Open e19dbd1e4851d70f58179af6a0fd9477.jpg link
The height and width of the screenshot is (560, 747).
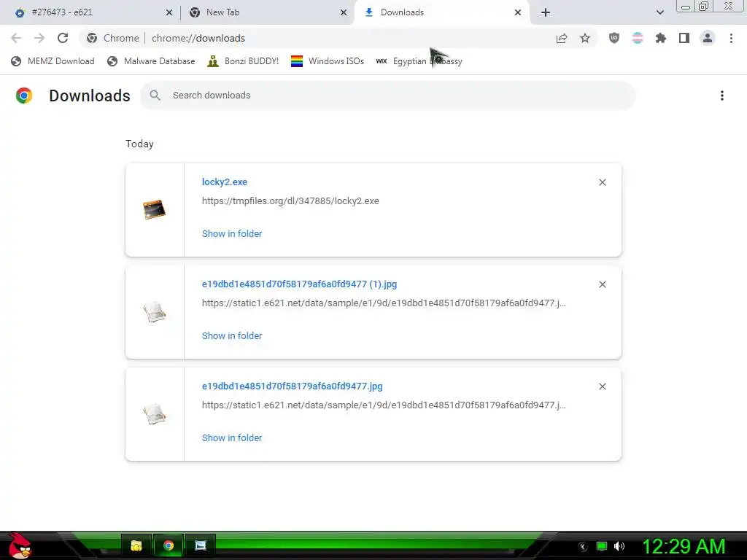[x=292, y=386]
